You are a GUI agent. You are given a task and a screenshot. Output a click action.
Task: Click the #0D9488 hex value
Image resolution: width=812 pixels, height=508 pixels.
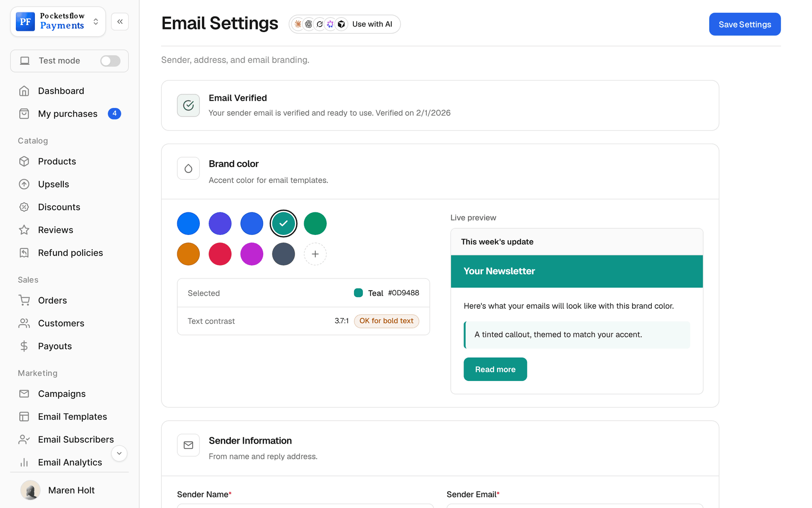coord(404,293)
